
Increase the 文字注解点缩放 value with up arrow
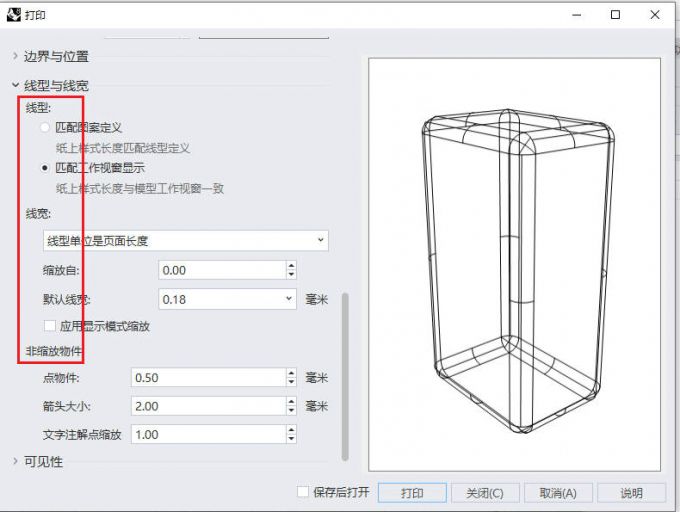(291, 430)
